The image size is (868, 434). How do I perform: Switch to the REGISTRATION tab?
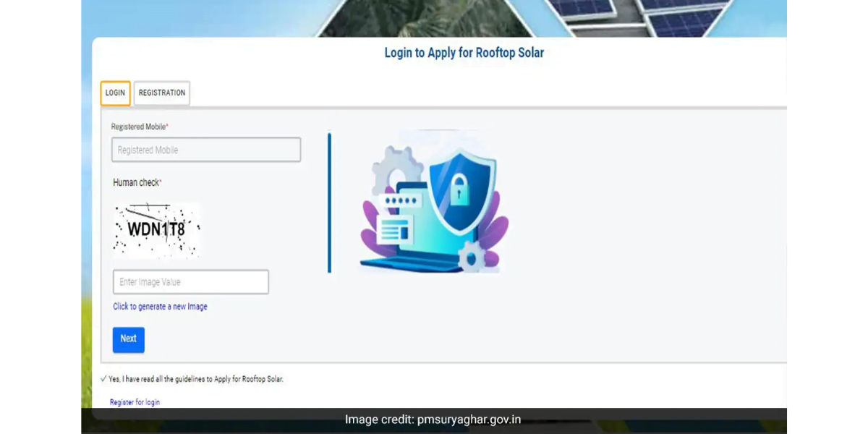pos(162,93)
